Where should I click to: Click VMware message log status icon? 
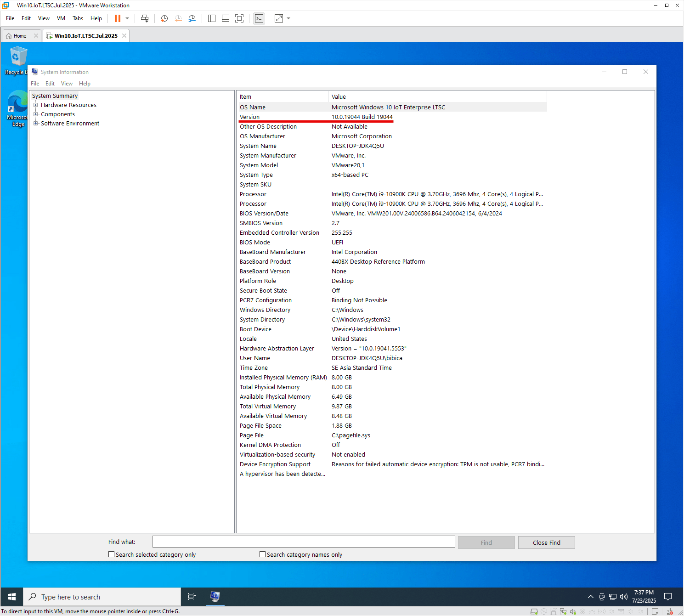pos(655,611)
